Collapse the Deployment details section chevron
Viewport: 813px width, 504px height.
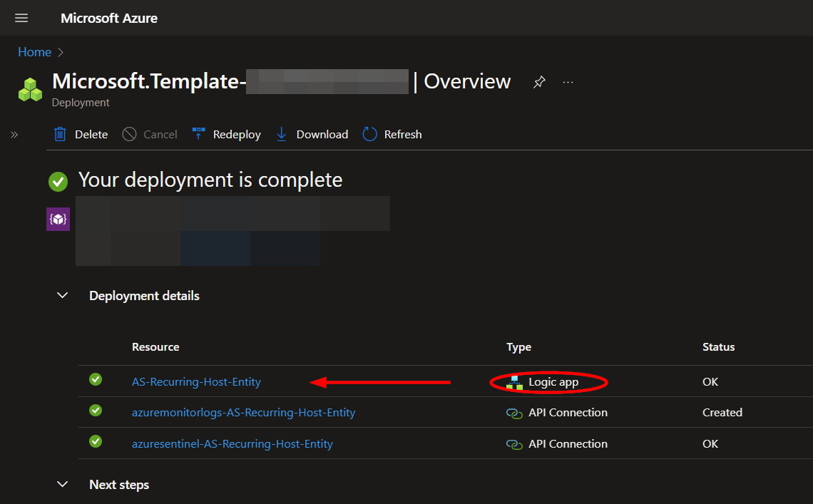tap(62, 295)
